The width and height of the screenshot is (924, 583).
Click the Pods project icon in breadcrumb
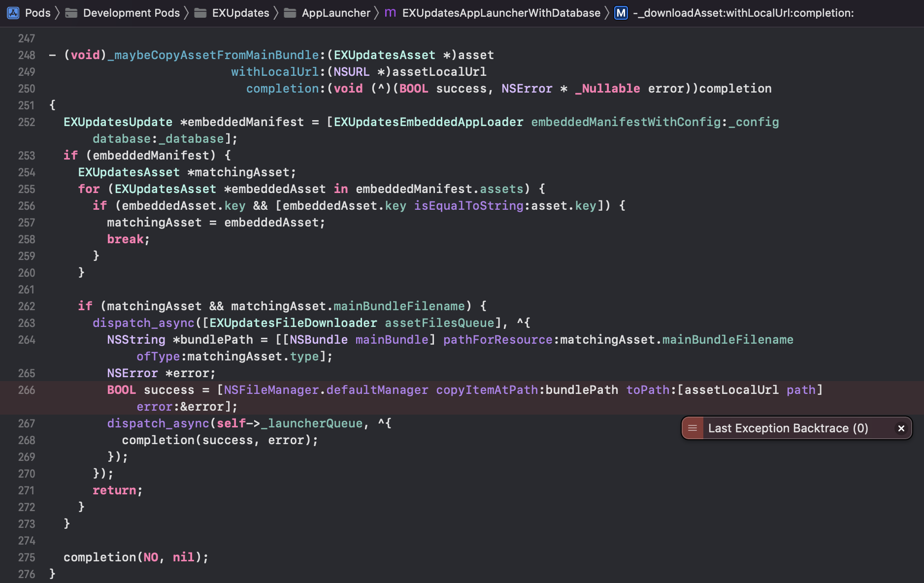point(13,13)
